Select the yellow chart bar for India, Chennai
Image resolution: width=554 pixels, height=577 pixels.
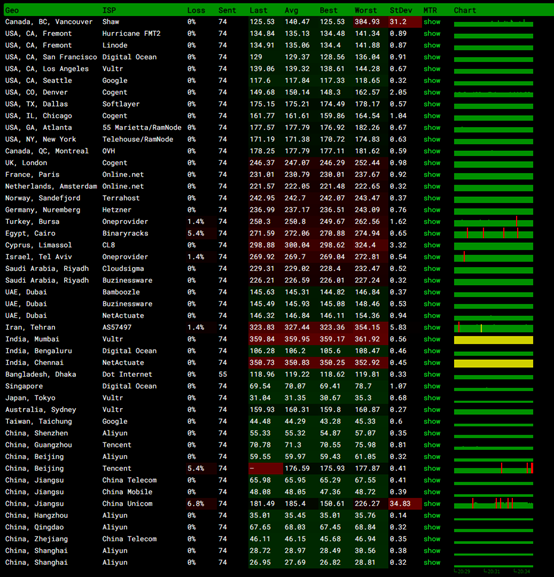tap(493, 363)
